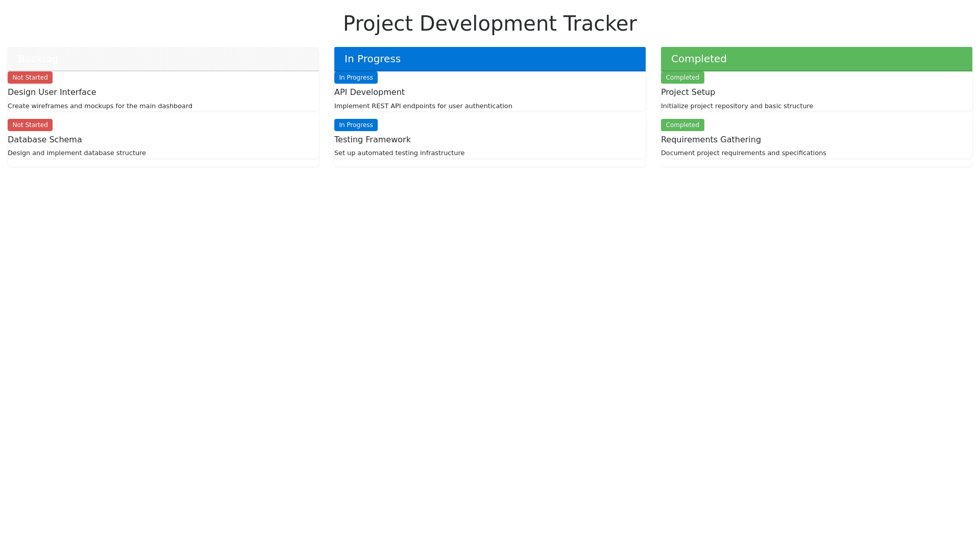Screen dimensions: 980x551
Task: Click the Backlog column header
Action: tap(38, 59)
